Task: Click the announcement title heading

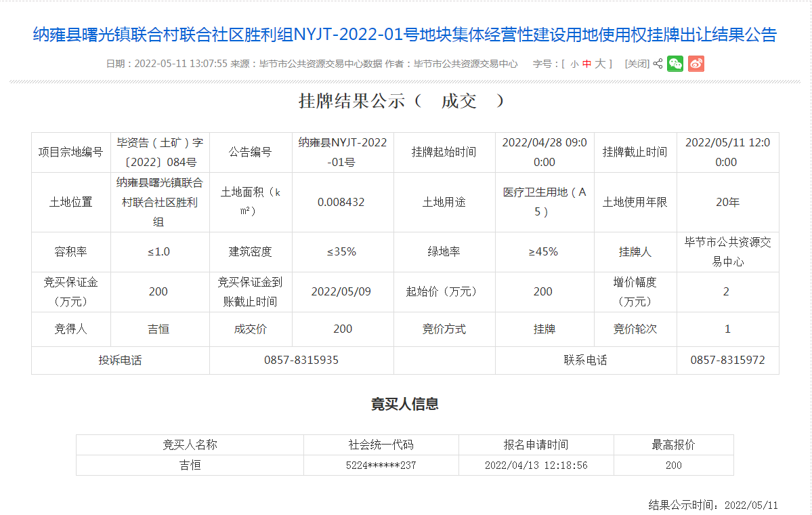Action: [405, 35]
